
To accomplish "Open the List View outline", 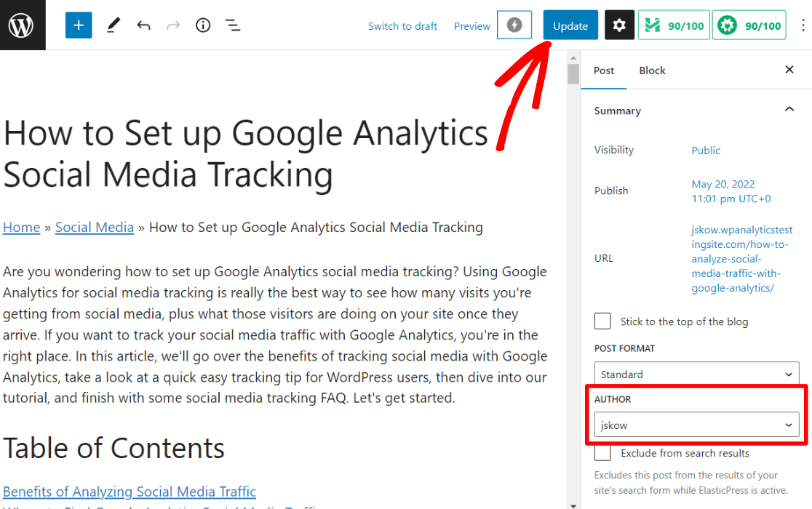I will (232, 25).
